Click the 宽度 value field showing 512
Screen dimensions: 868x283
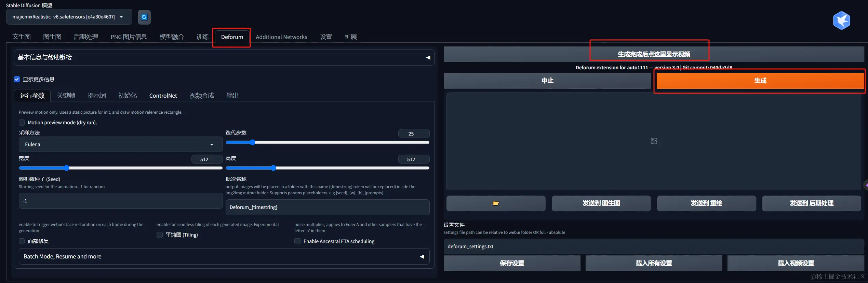(x=207, y=159)
